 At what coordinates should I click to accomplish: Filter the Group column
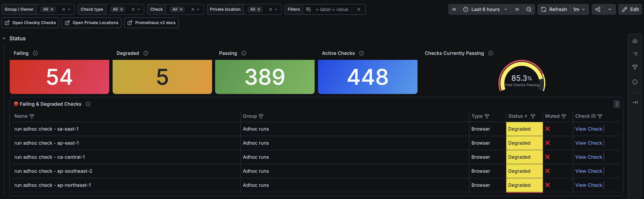point(261,116)
